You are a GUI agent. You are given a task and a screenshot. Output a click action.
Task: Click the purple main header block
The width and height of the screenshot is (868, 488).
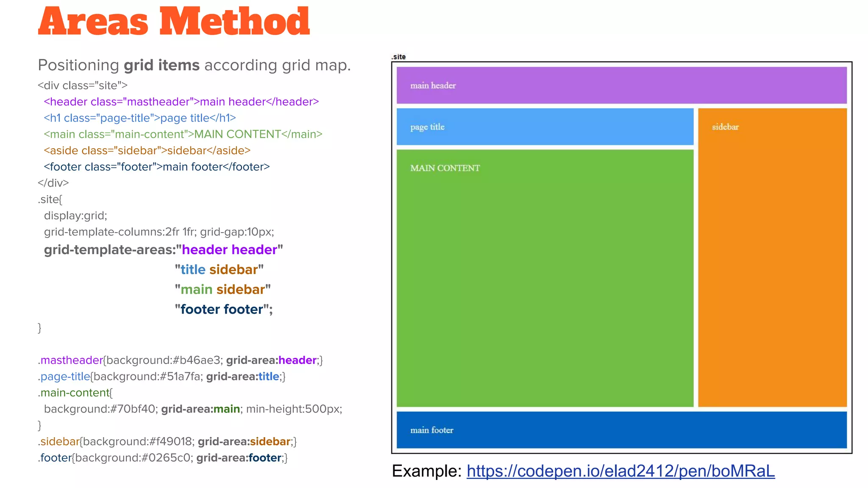(x=621, y=85)
